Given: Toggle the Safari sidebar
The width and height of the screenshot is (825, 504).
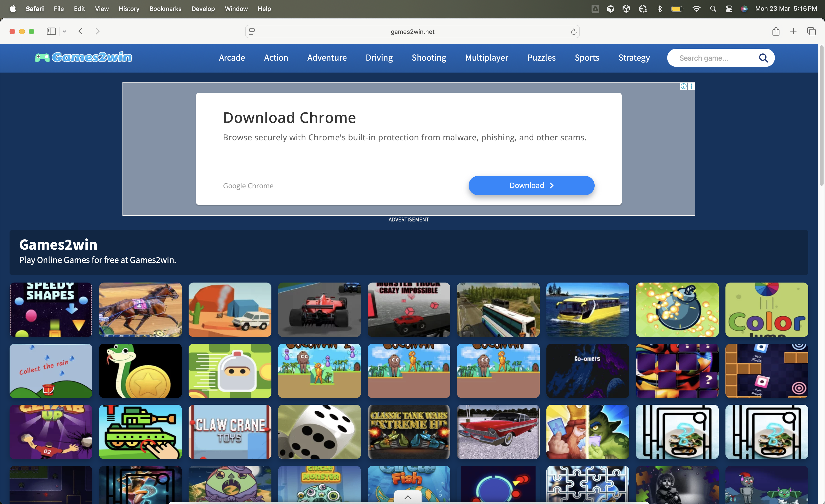Looking at the screenshot, I should pos(51,31).
